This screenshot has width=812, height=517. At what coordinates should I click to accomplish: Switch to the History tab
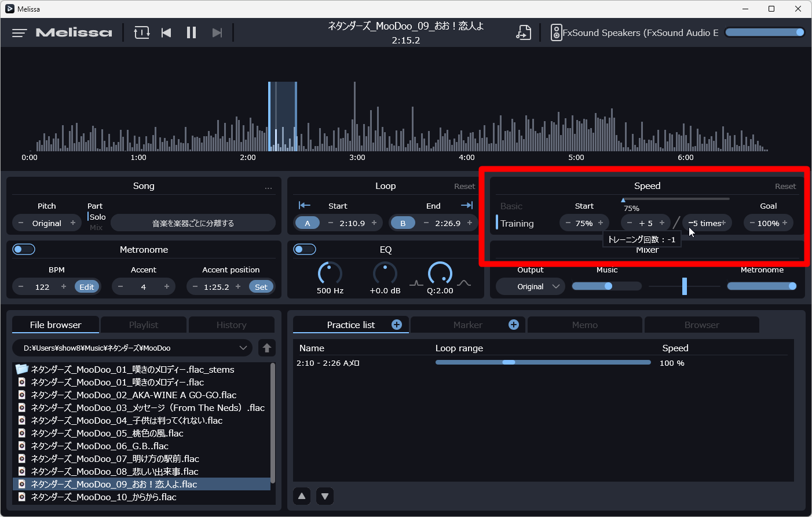232,325
